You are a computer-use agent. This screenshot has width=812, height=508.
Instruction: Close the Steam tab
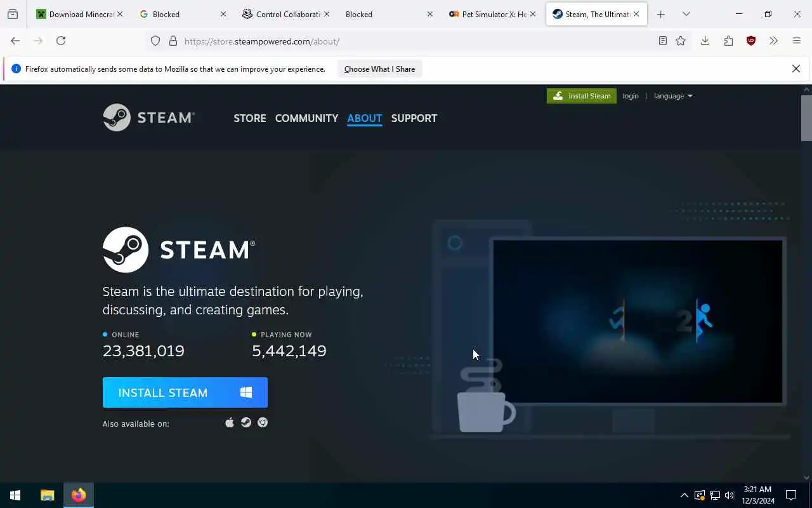pyautogui.click(x=636, y=14)
